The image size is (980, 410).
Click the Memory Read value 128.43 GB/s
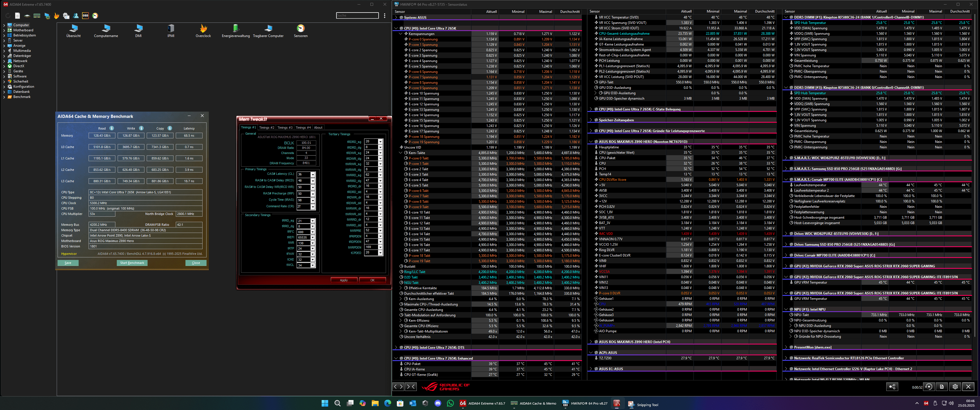[102, 136]
